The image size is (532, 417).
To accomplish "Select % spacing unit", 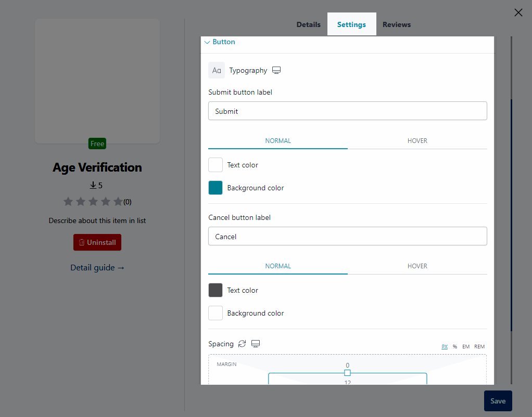I will point(455,346).
